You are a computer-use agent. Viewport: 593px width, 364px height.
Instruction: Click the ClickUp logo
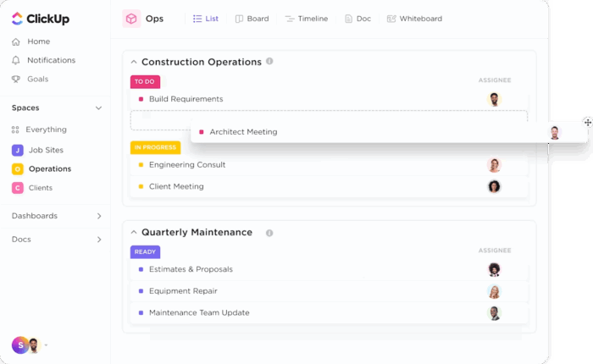coord(41,19)
